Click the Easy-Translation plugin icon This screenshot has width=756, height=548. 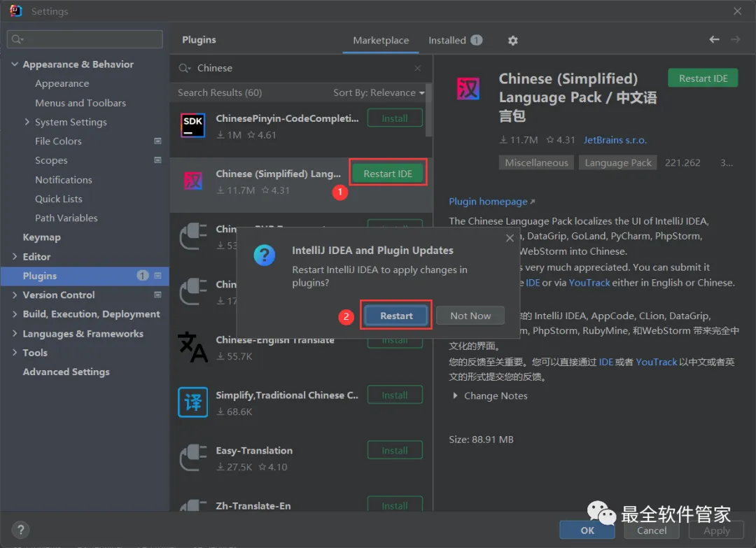point(193,458)
